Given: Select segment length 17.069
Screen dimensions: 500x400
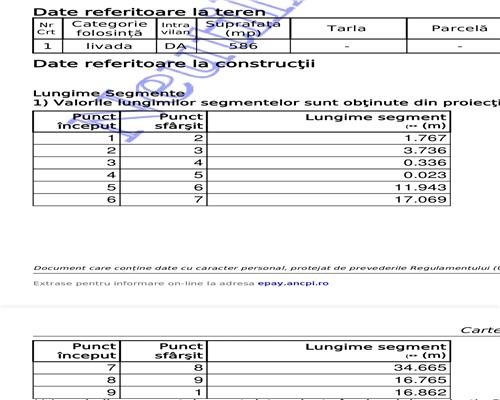Looking at the screenshot, I should pyautogui.click(x=421, y=200).
